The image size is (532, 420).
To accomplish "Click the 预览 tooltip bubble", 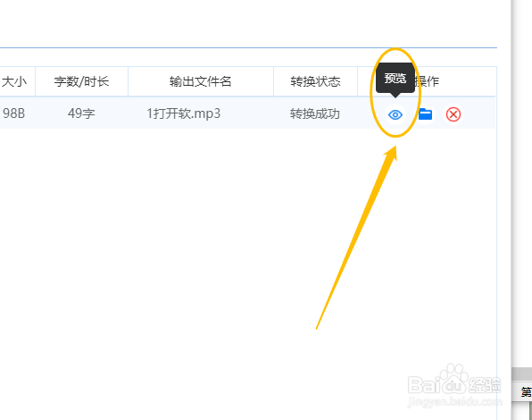I will point(395,78).
